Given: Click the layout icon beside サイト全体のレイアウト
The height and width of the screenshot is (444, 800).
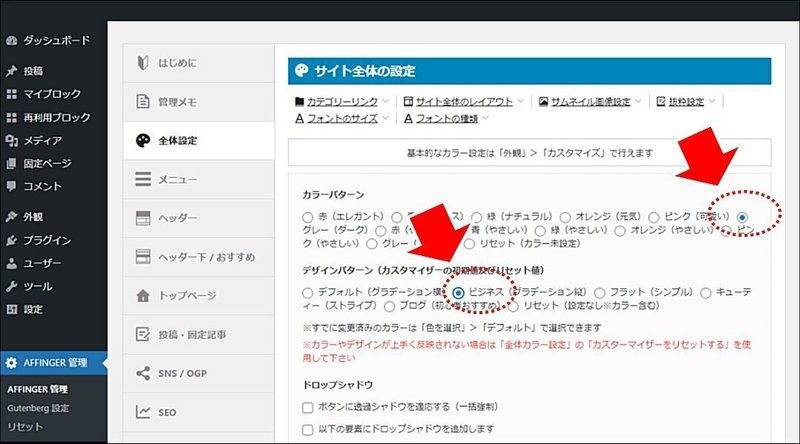Looking at the screenshot, I should [408, 102].
